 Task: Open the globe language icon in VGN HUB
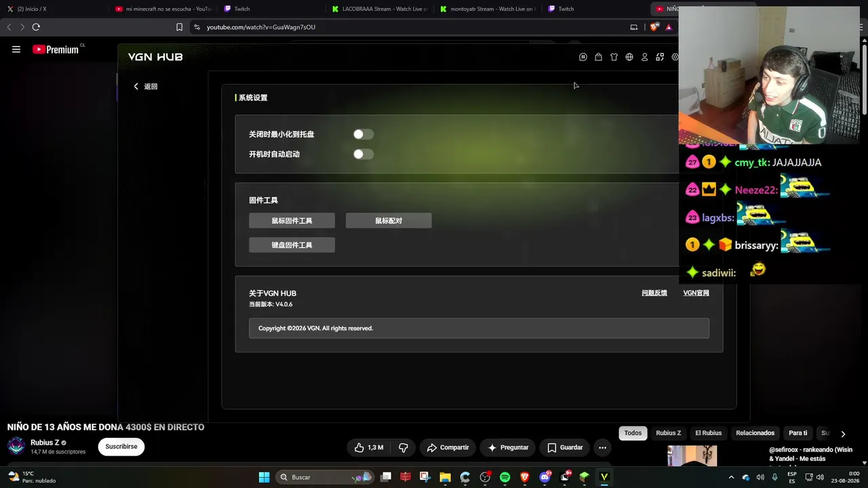coord(629,57)
